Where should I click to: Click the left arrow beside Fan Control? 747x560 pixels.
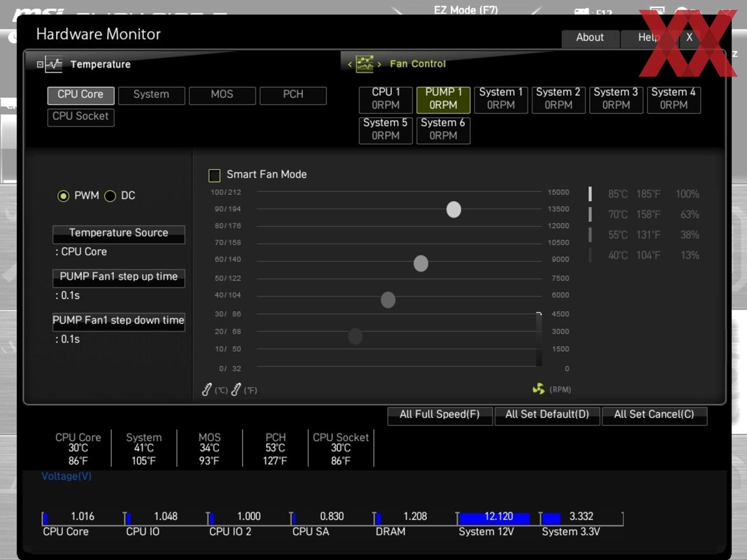pos(350,64)
